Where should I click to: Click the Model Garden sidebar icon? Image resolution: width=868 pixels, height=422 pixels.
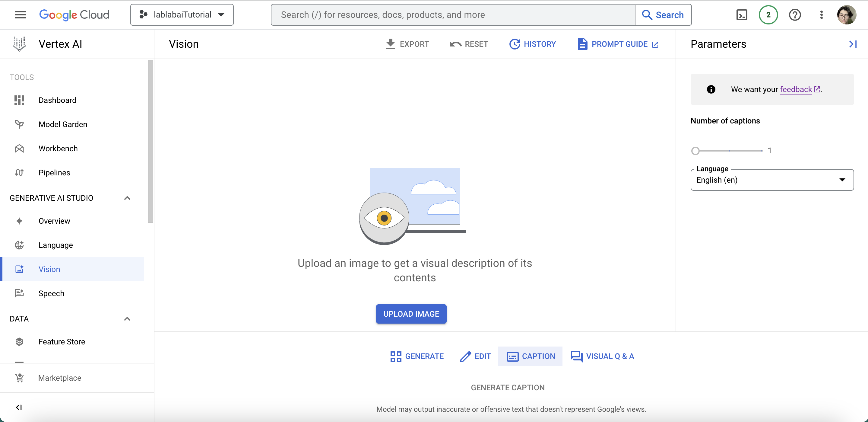(x=19, y=124)
